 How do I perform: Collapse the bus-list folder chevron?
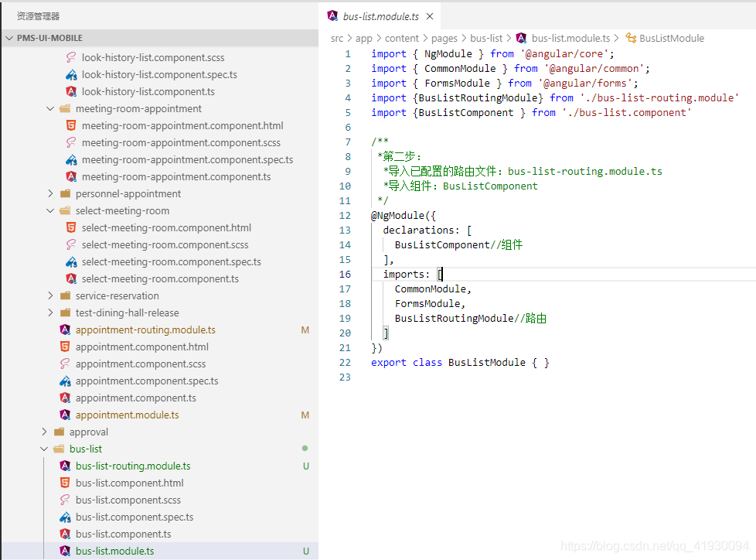point(44,449)
